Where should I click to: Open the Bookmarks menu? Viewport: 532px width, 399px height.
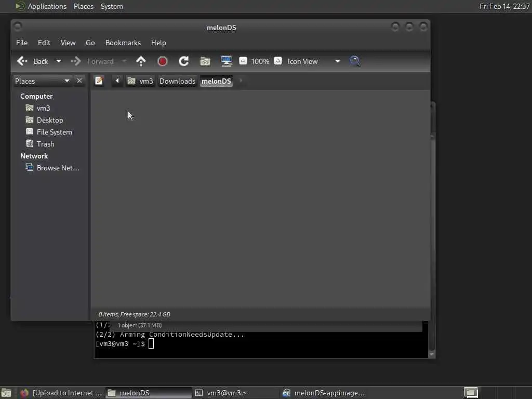tap(123, 43)
